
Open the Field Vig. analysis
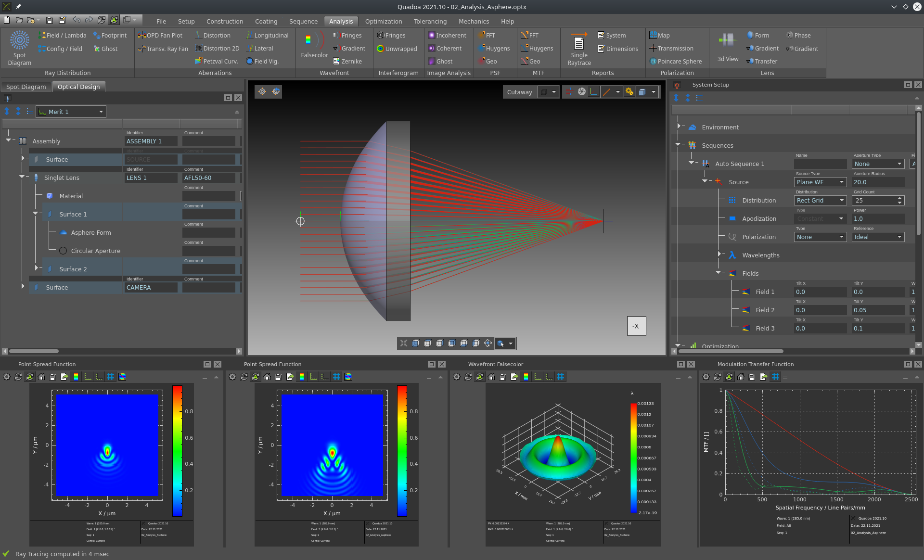click(x=262, y=61)
